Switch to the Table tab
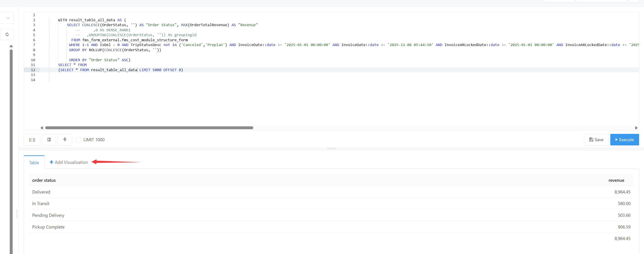The width and height of the screenshot is (644, 254). click(x=34, y=162)
